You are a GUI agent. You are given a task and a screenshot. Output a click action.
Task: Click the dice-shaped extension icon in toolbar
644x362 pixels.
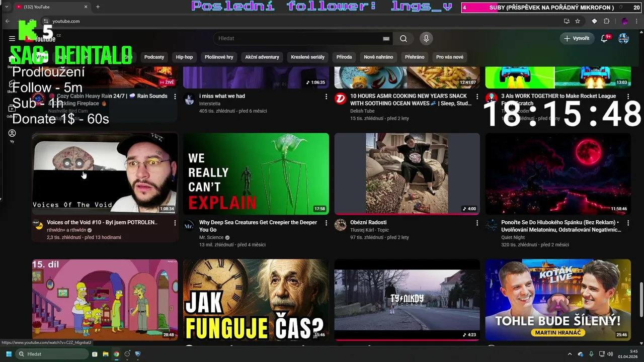pyautogui.click(x=594, y=21)
